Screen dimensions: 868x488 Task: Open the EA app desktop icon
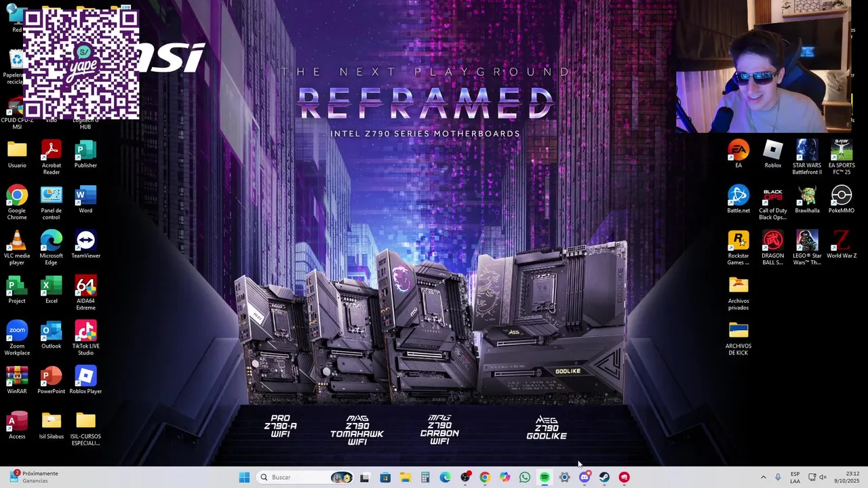point(738,154)
